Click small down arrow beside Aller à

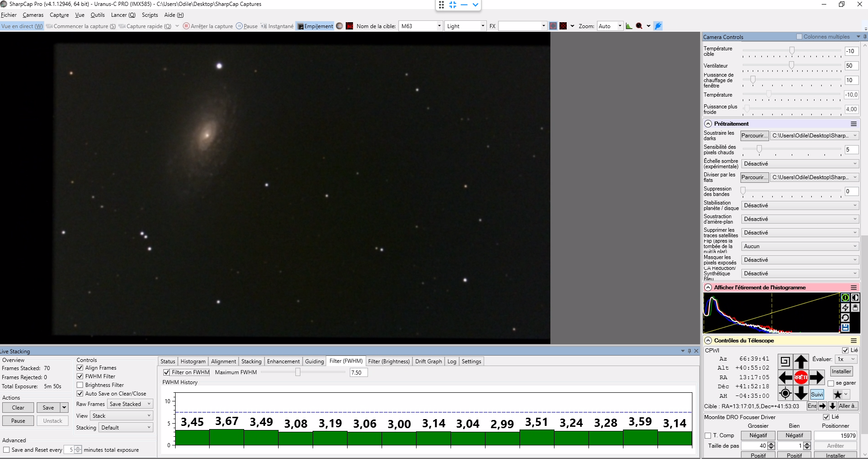[x=833, y=406]
